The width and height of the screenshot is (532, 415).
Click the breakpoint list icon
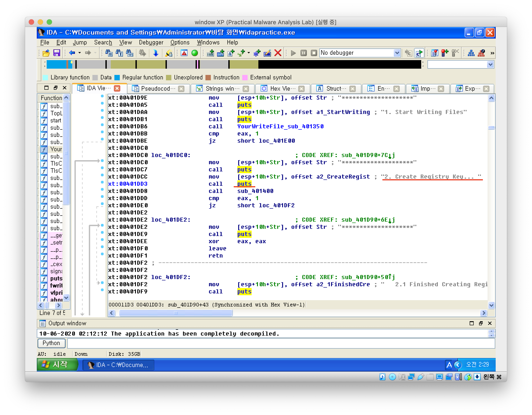pos(434,53)
